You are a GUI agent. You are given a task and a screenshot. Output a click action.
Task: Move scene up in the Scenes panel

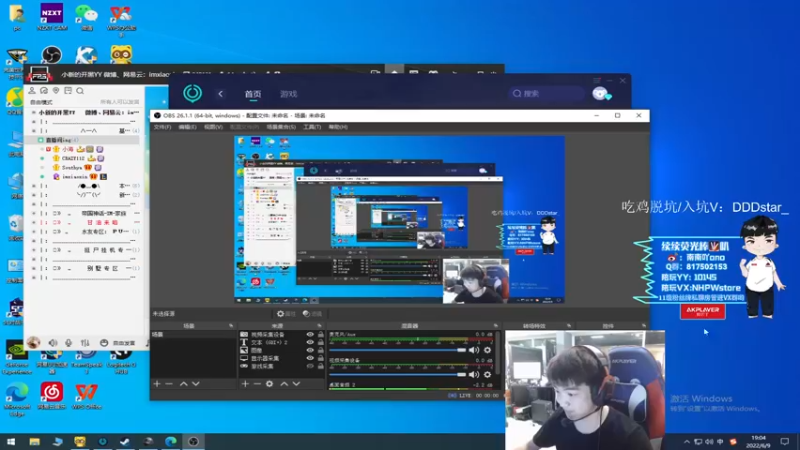click(x=183, y=384)
